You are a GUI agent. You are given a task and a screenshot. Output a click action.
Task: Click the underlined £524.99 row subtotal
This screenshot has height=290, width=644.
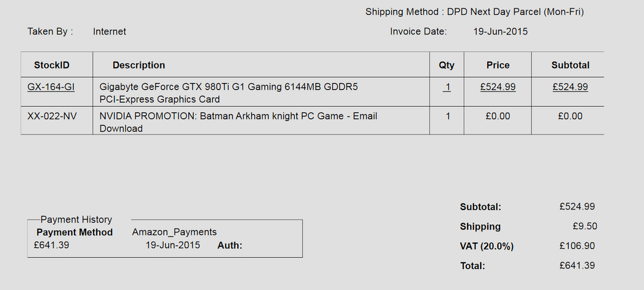pos(570,87)
